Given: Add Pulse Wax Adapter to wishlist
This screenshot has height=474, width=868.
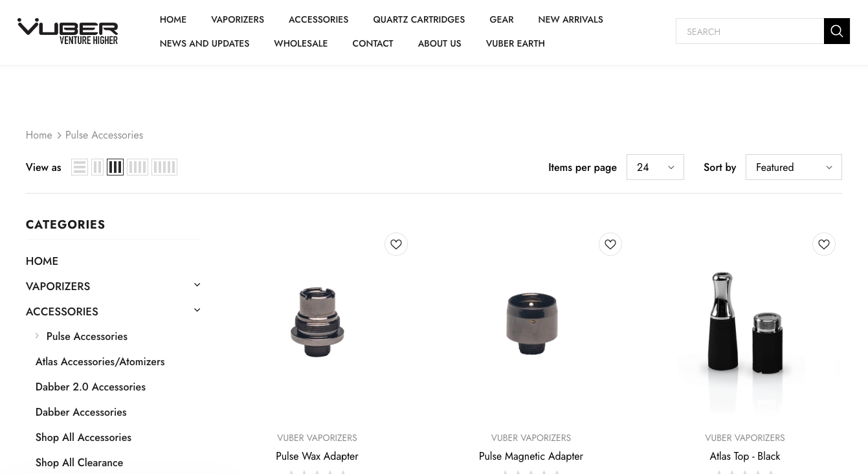Looking at the screenshot, I should pos(396,244).
